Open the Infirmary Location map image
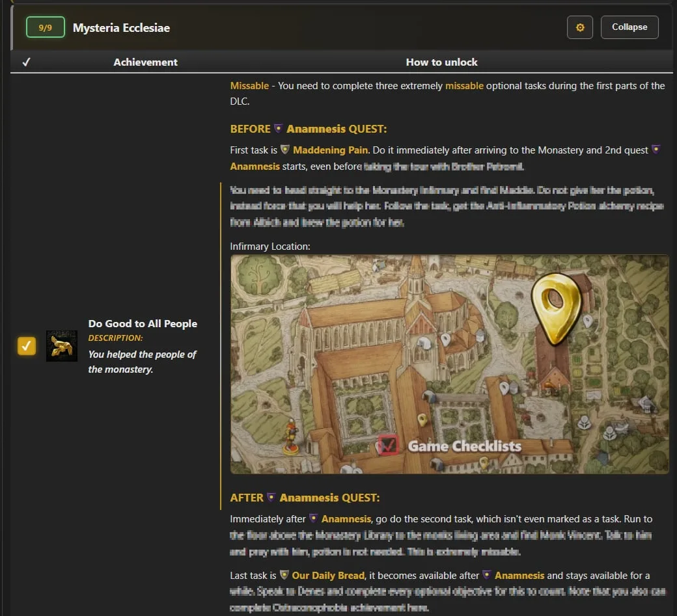 click(449, 364)
